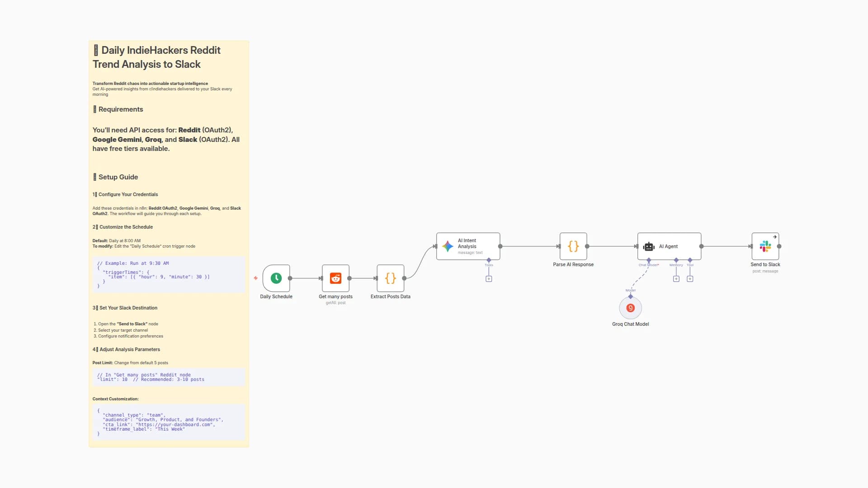Click the curly-braces icon in Parse AI Response

pyautogui.click(x=573, y=246)
